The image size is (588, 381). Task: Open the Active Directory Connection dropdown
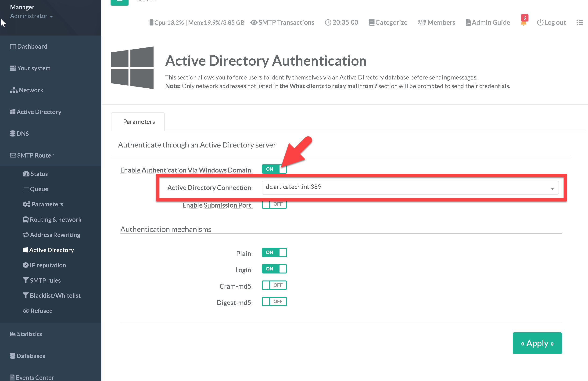[x=553, y=188]
